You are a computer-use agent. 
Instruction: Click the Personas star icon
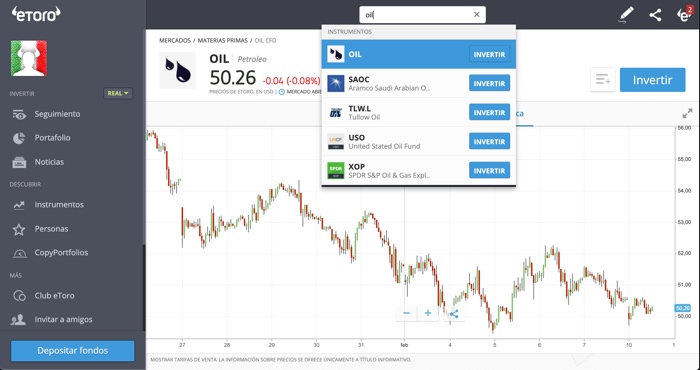(x=19, y=229)
